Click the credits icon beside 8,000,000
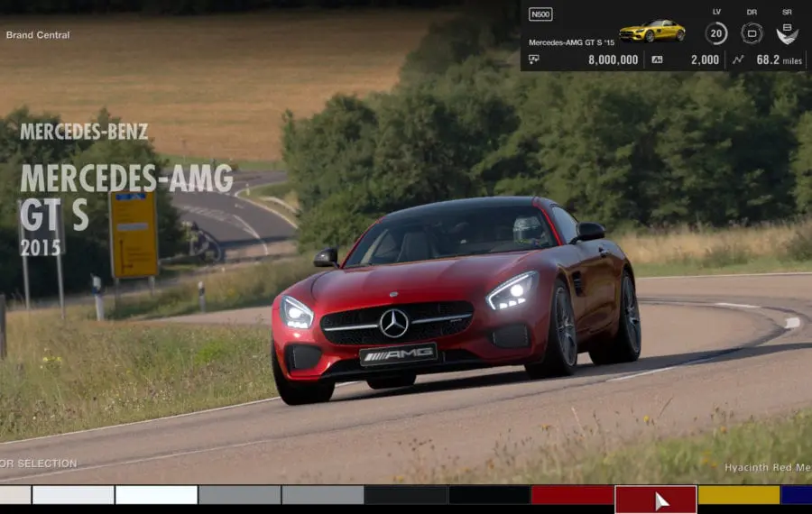This screenshot has width=812, height=514. pos(533,60)
